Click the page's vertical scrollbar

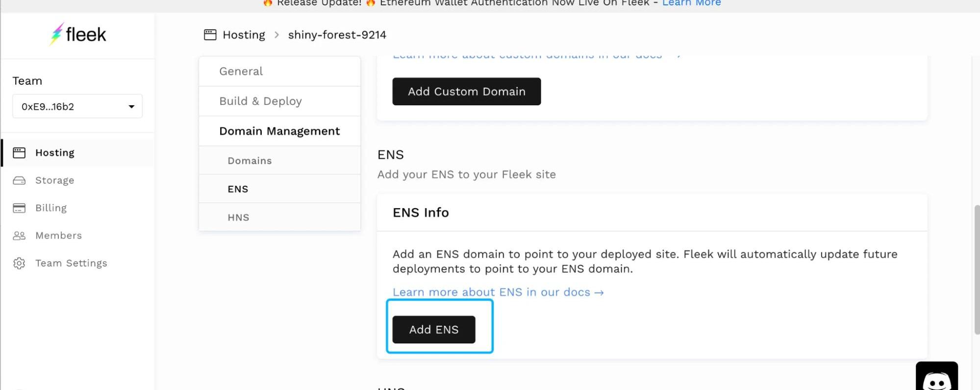977,270
